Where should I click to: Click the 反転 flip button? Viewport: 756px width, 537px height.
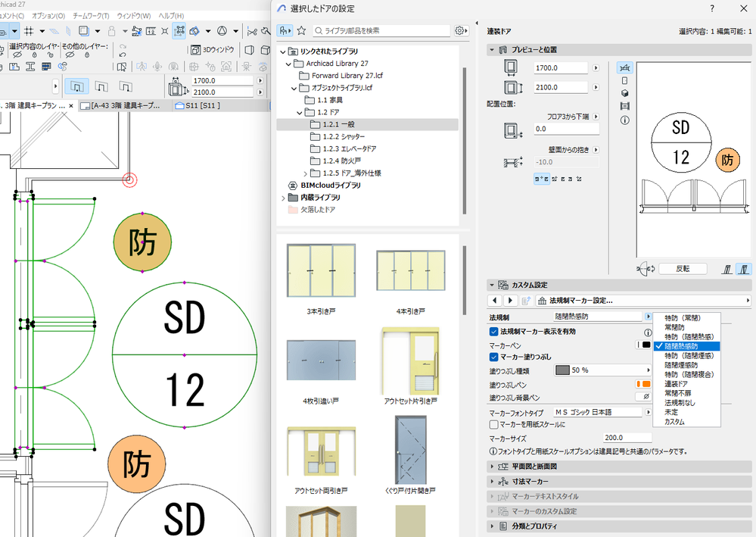(683, 269)
